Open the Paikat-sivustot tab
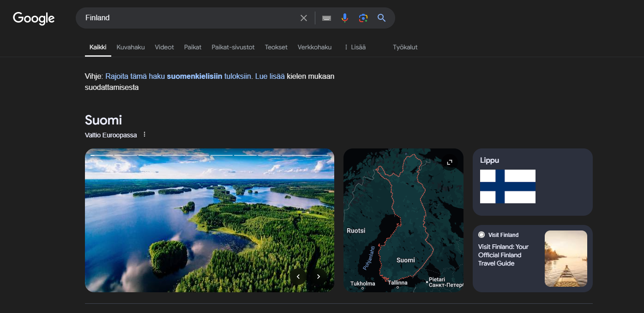 [x=233, y=47]
